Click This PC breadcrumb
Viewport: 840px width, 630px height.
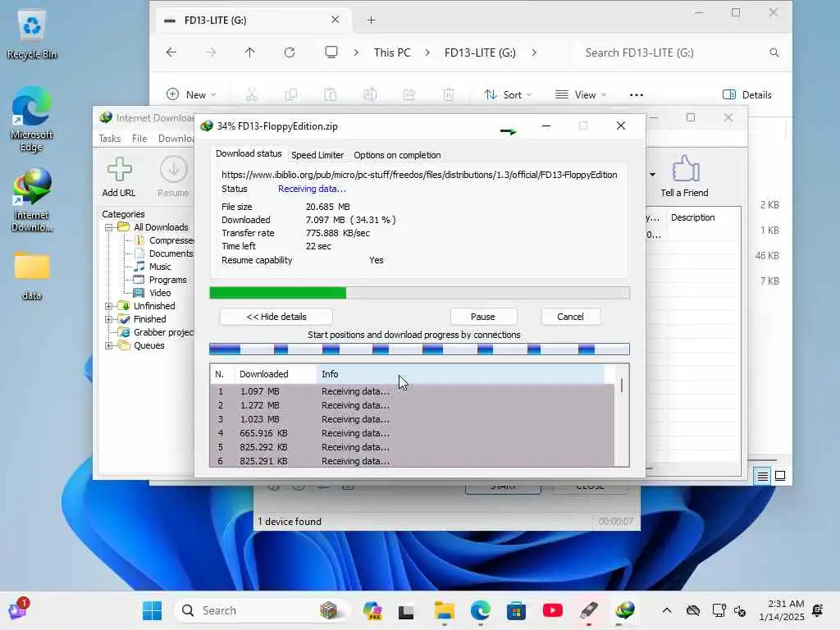(x=392, y=52)
